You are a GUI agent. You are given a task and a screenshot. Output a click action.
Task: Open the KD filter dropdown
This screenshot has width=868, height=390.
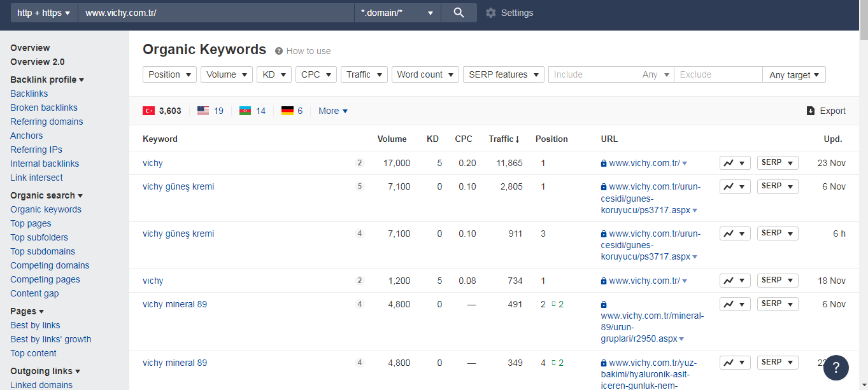pyautogui.click(x=274, y=74)
